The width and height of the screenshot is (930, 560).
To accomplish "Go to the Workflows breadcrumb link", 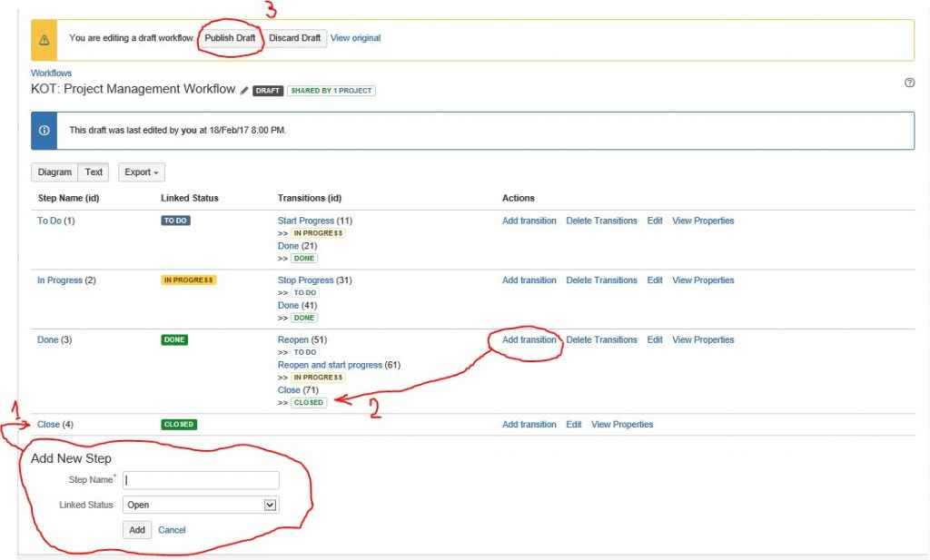I will (51, 73).
